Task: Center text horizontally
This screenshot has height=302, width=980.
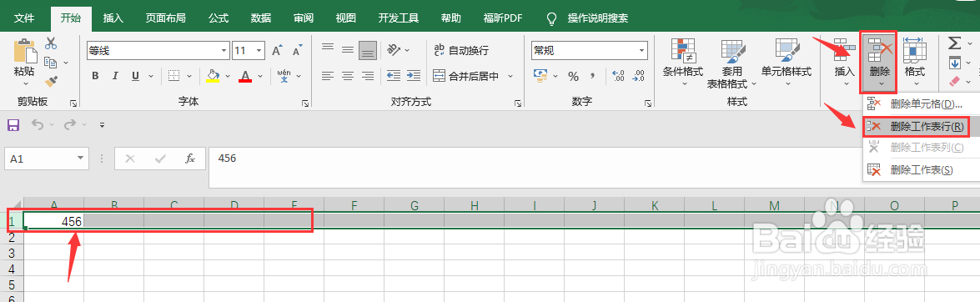Action: pos(348,76)
